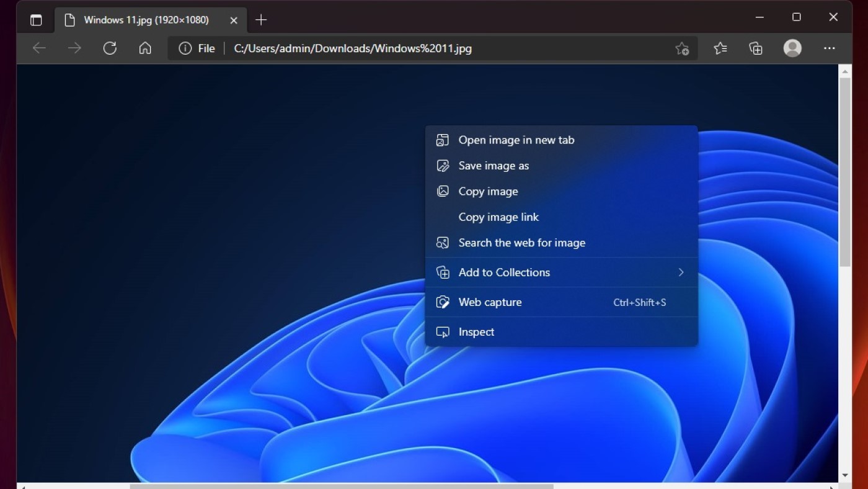Start Web capture from context menu

click(561, 302)
